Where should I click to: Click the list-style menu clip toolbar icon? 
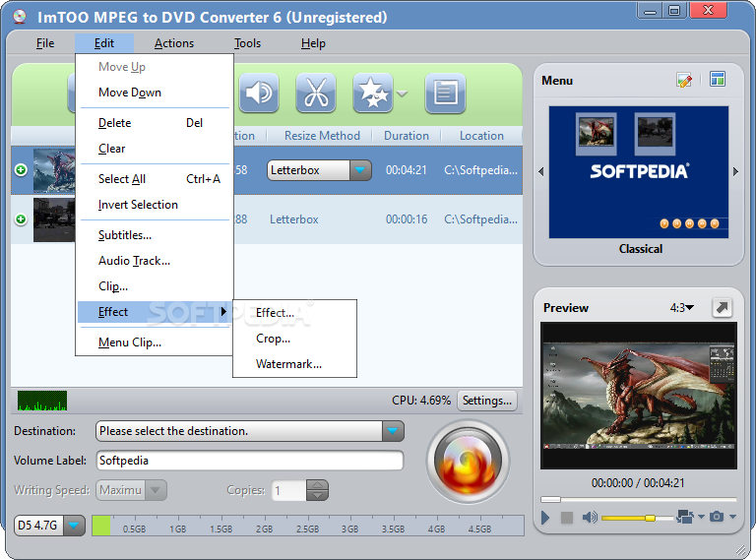pos(445,93)
